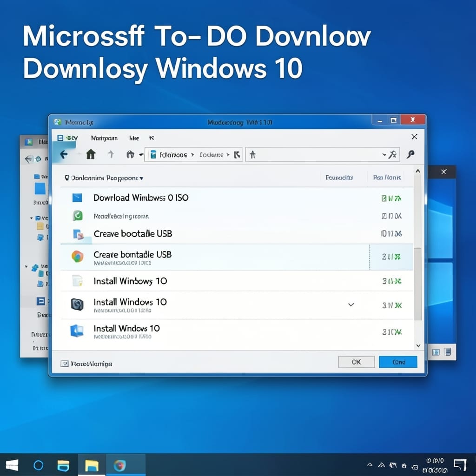
Task: Click the list view icon in right window's corner
Action: click(448, 352)
